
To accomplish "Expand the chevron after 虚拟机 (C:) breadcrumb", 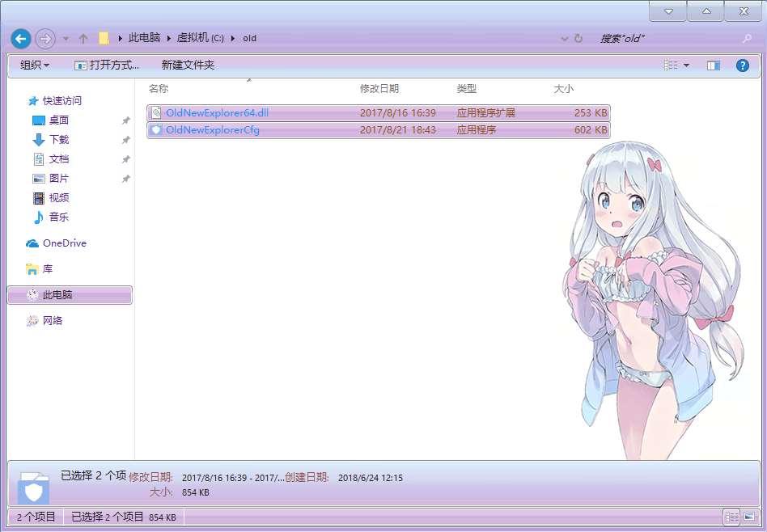I will point(233,38).
